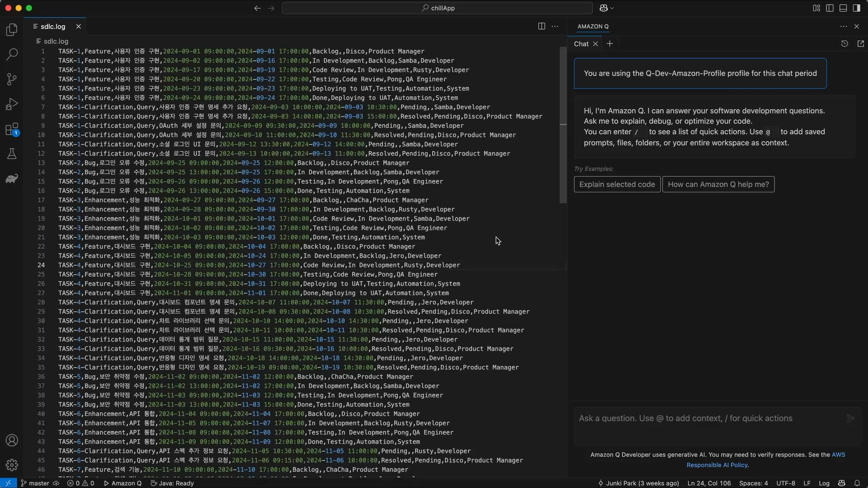The height and width of the screenshot is (488, 868).
Task: Open the AWS Responsible AI Policy link
Action: (717, 465)
